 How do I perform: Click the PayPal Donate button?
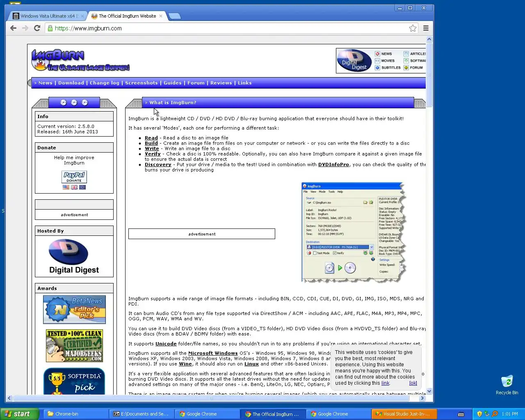(x=74, y=177)
